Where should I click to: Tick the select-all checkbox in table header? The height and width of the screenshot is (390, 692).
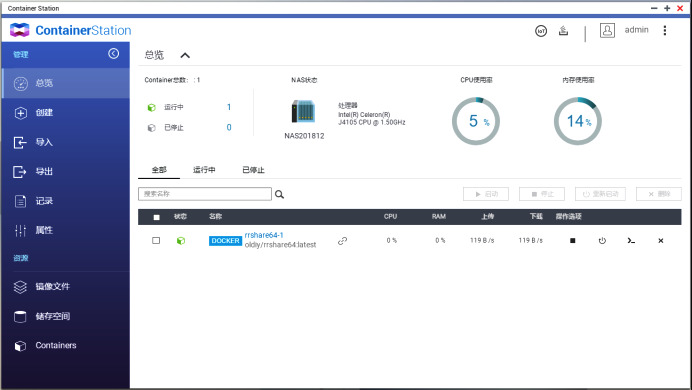156,217
